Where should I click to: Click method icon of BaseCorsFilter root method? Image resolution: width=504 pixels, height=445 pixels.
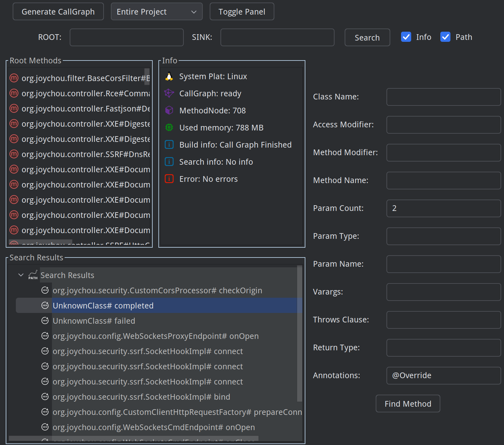[14, 78]
